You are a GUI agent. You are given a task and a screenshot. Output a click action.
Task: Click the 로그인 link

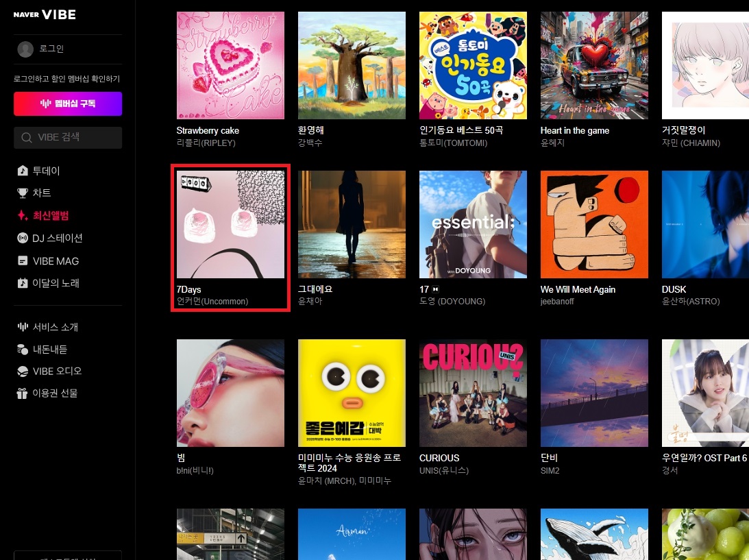click(51, 49)
